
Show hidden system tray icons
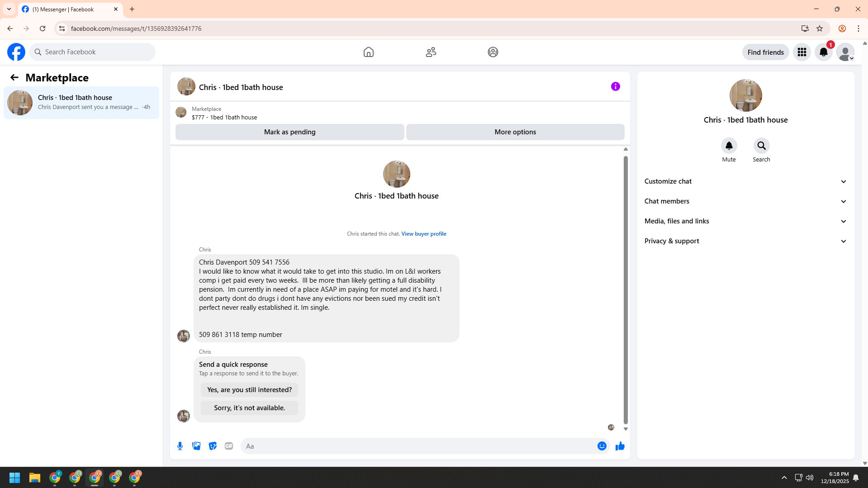coord(784,478)
